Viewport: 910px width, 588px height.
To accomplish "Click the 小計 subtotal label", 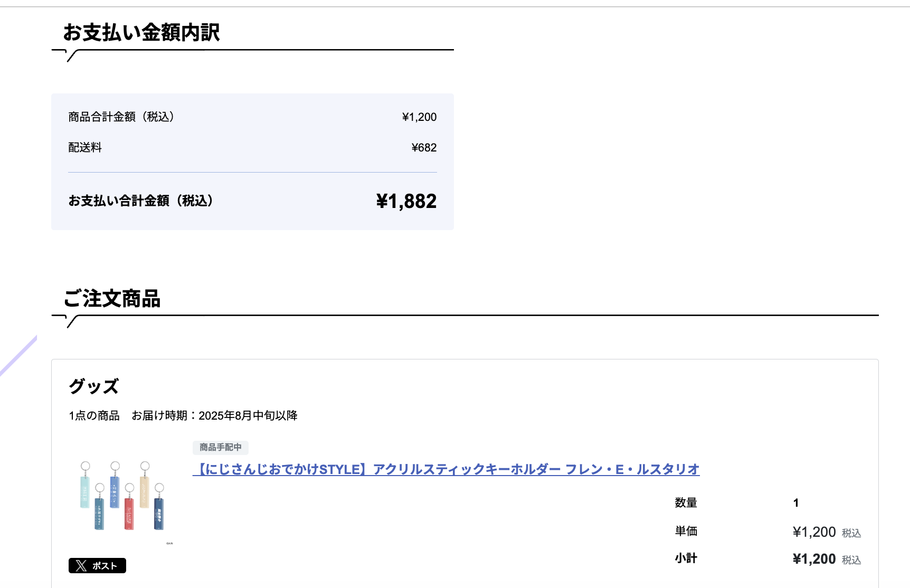I will 686,558.
